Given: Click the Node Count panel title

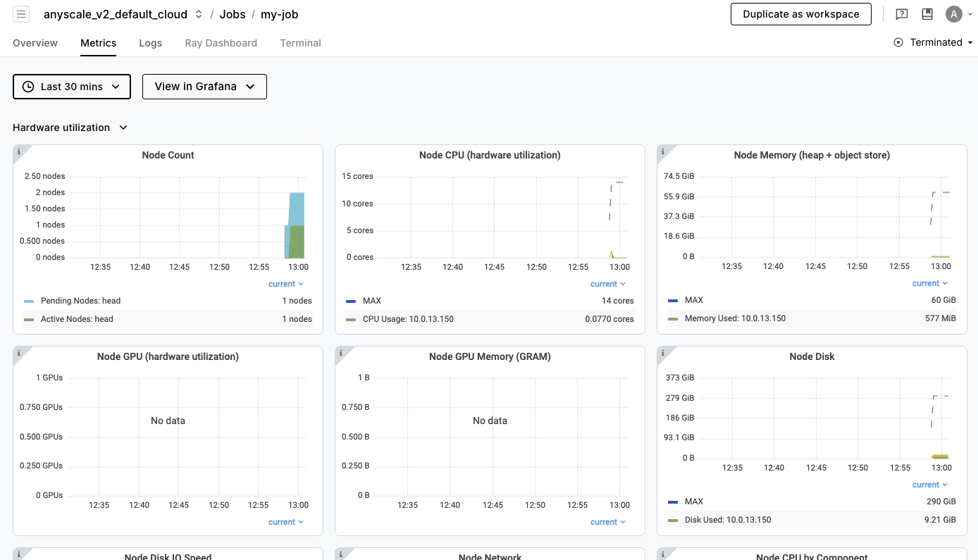Looking at the screenshot, I should click(168, 155).
